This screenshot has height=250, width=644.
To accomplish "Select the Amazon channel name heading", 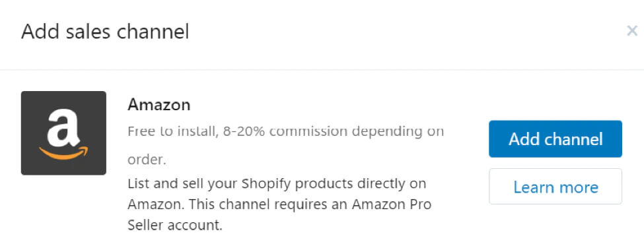I will pos(159,105).
